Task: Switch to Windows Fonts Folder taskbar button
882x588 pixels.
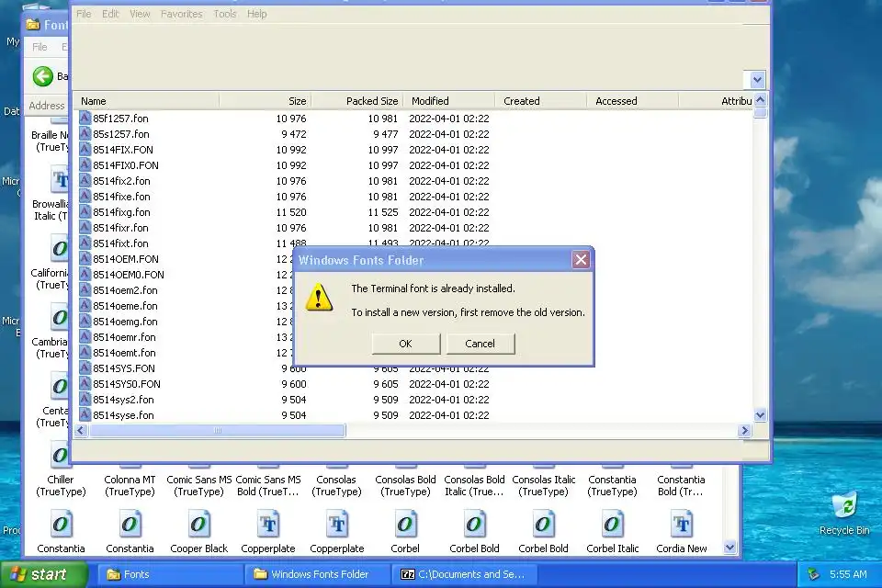Action: (317, 574)
